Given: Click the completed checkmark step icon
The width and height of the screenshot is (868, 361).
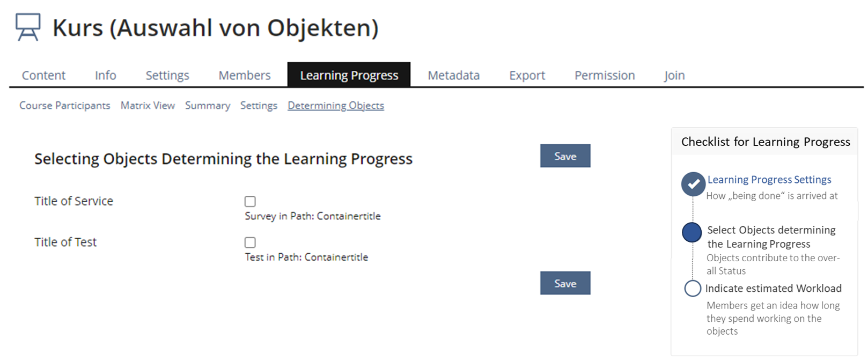Looking at the screenshot, I should pos(693,184).
